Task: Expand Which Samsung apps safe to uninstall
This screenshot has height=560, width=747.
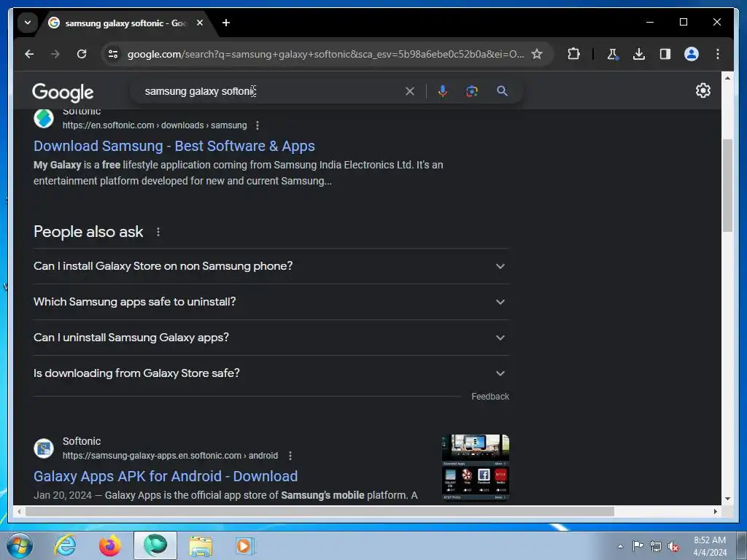Action: point(271,302)
